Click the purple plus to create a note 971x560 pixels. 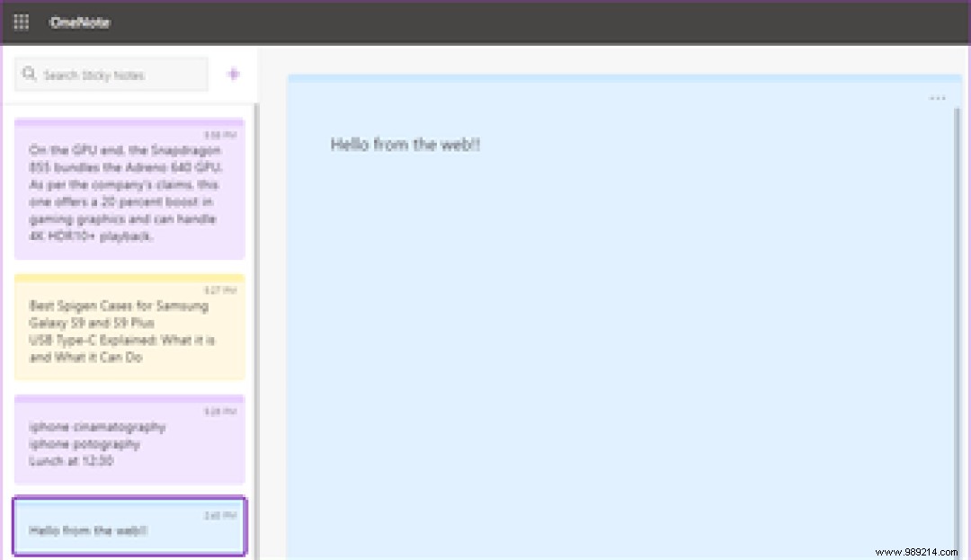pos(233,73)
